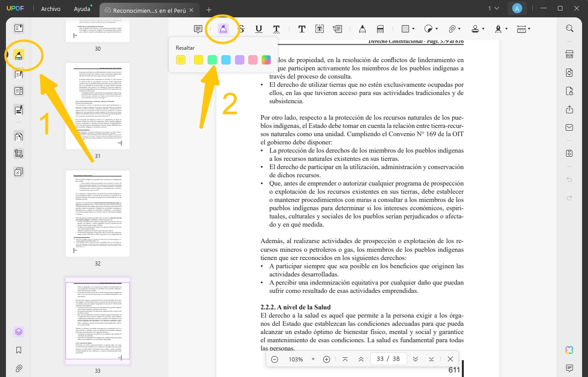The width and height of the screenshot is (588, 377).
Task: Open the Archivo menu
Action: (x=51, y=9)
